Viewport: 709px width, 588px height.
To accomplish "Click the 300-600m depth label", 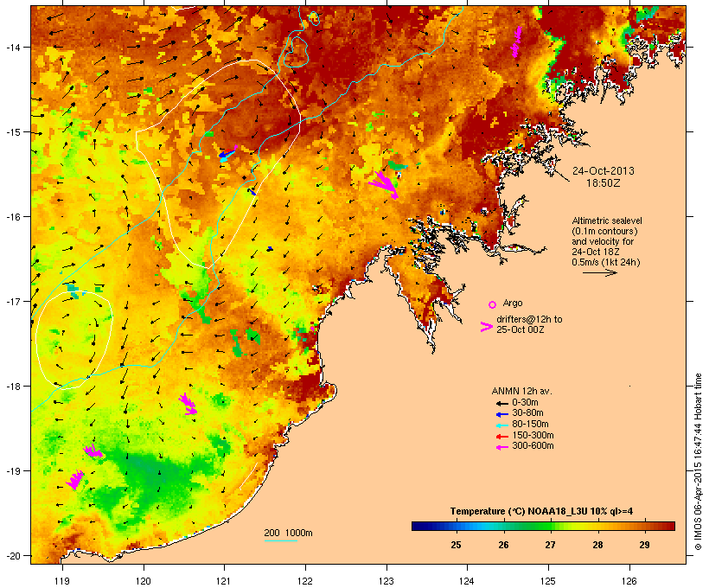I will (x=533, y=446).
